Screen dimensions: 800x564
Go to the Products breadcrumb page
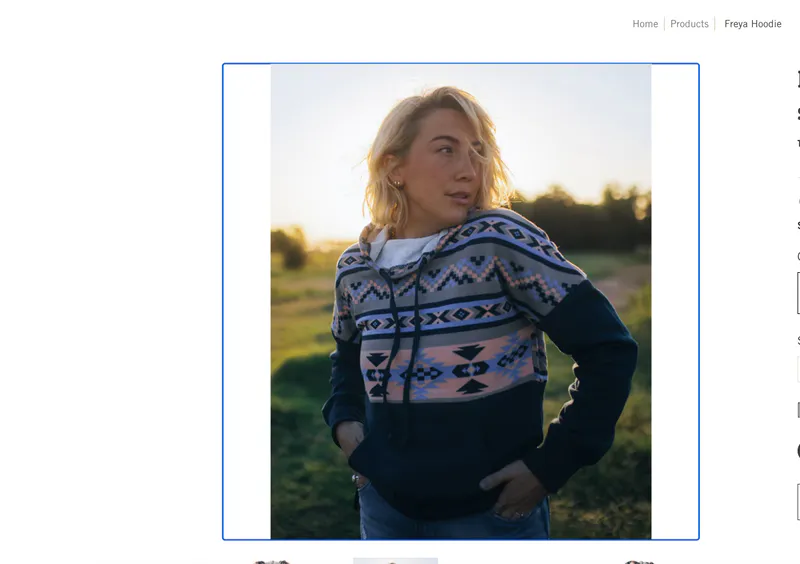click(689, 24)
